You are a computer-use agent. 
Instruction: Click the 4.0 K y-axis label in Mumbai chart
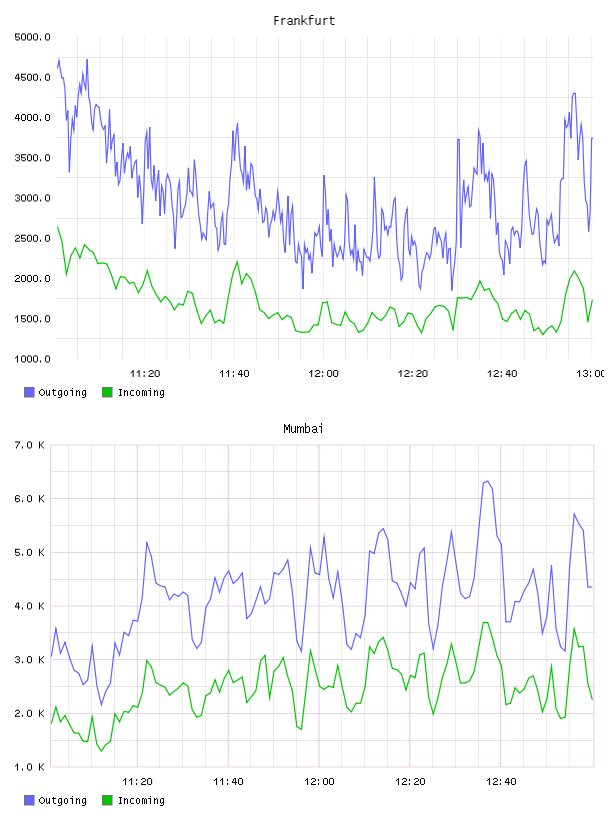coord(29,606)
